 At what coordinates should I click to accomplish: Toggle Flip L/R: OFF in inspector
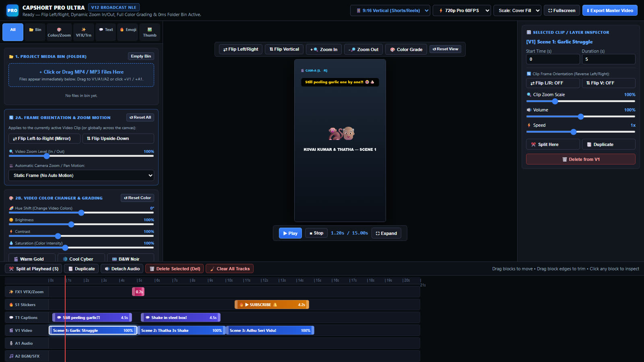point(553,83)
